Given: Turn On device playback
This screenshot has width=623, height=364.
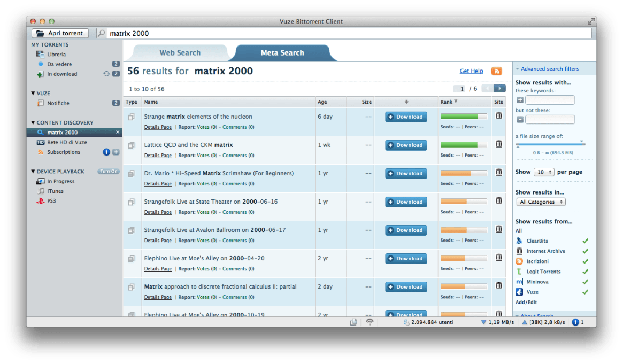Looking at the screenshot, I should (x=108, y=172).
